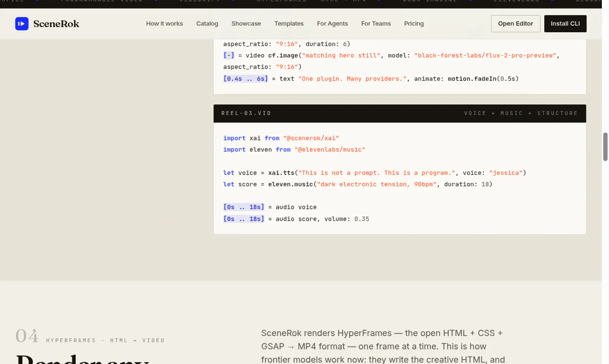The height and width of the screenshot is (364, 609).
Task: Click the Install CLI button
Action: (x=565, y=23)
